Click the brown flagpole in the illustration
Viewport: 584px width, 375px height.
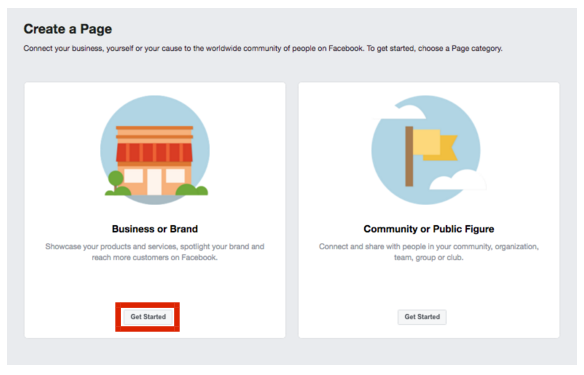(409, 156)
